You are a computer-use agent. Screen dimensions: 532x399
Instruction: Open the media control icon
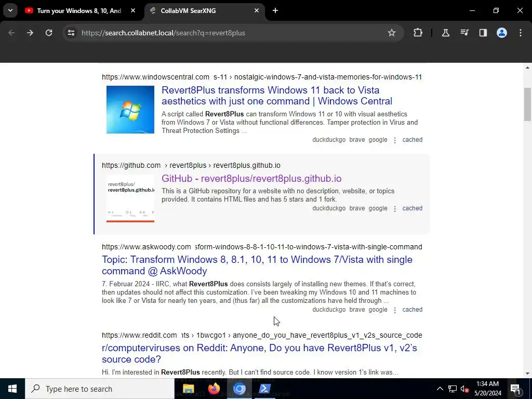coord(464,33)
